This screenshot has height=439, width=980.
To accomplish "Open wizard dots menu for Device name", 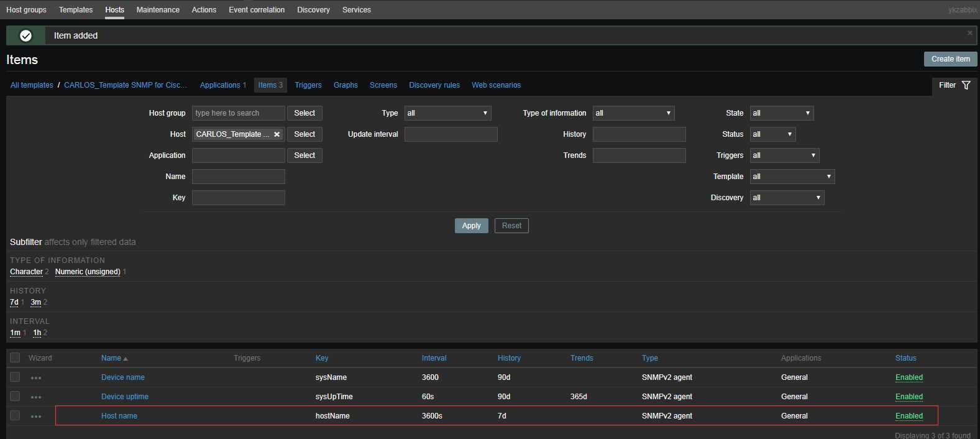I will tap(36, 378).
